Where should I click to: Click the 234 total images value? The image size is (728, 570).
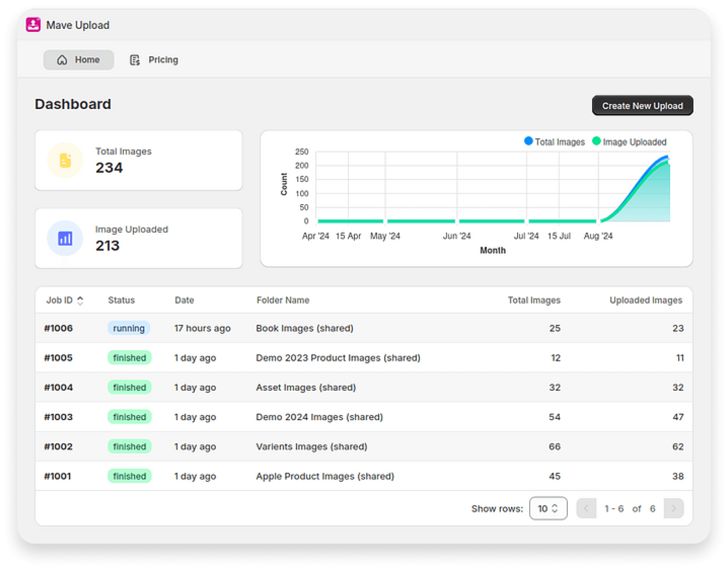[x=109, y=168]
